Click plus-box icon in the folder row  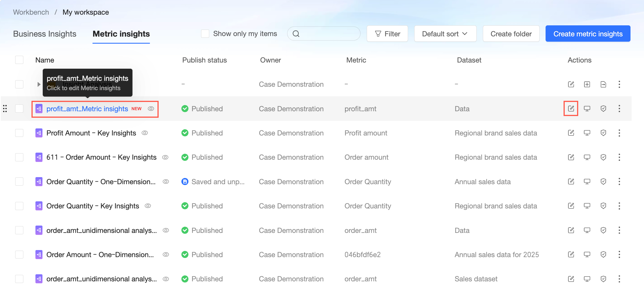click(587, 84)
